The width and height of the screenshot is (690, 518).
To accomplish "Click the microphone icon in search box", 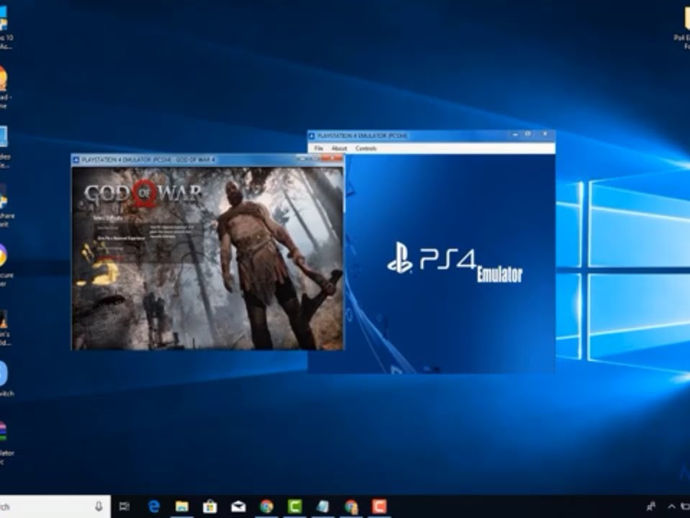I will [99, 507].
